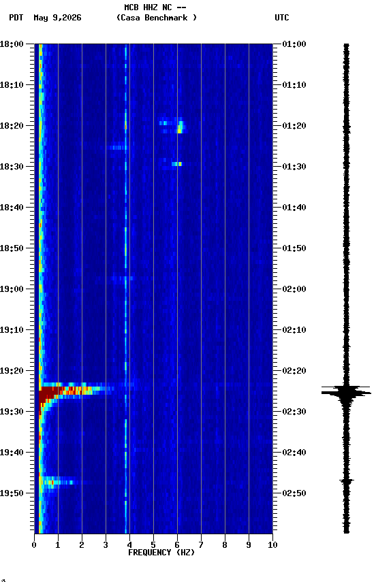This screenshot has height=588, width=376.
Task: Click the 01:20 UTC time label
Action: [x=294, y=126]
